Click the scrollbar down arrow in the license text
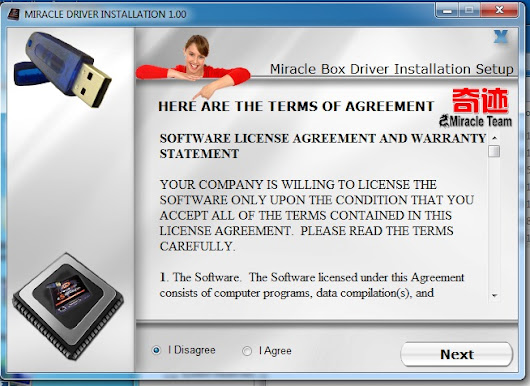Image resolution: width=530 pixels, height=386 pixels. [x=495, y=295]
